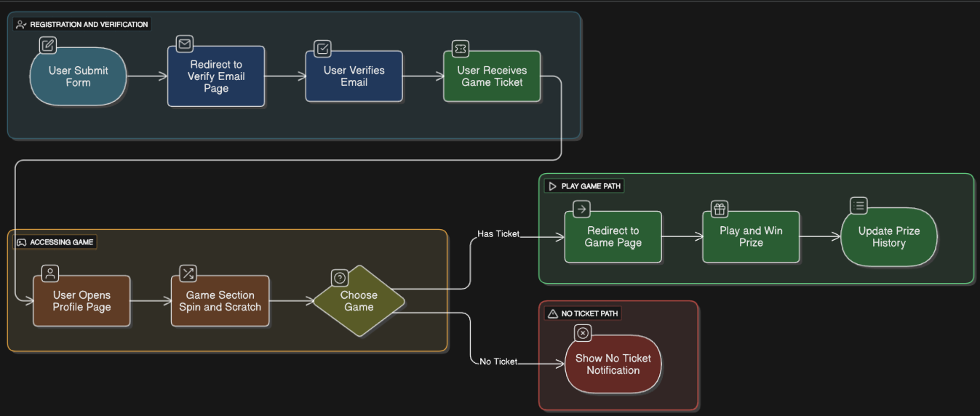980x416 pixels.
Task: Select the Redirect to Verify Email Page node
Action: [x=216, y=76]
